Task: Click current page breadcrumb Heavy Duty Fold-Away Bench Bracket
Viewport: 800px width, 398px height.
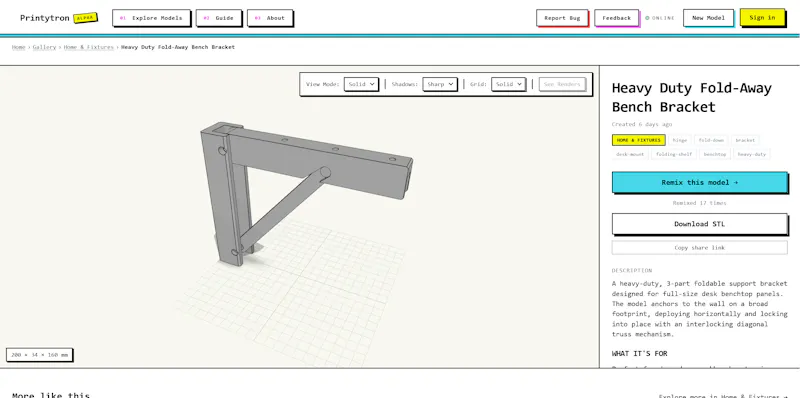Action: [178, 47]
